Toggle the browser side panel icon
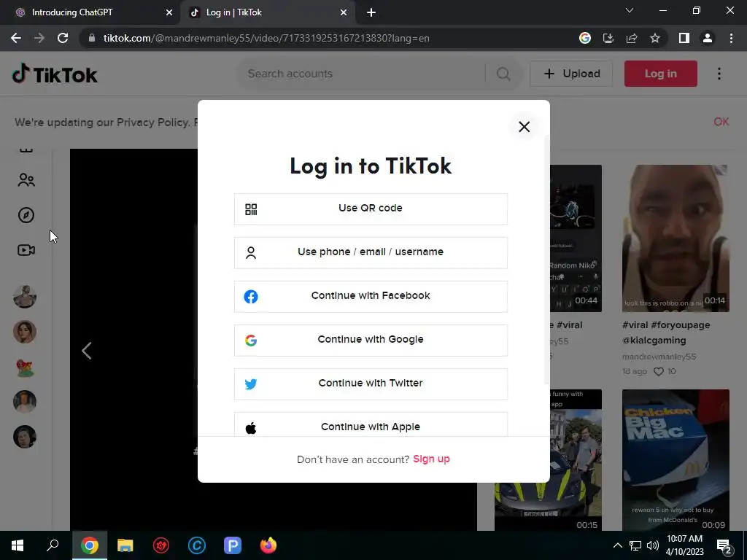The image size is (747, 560). pyautogui.click(x=684, y=38)
